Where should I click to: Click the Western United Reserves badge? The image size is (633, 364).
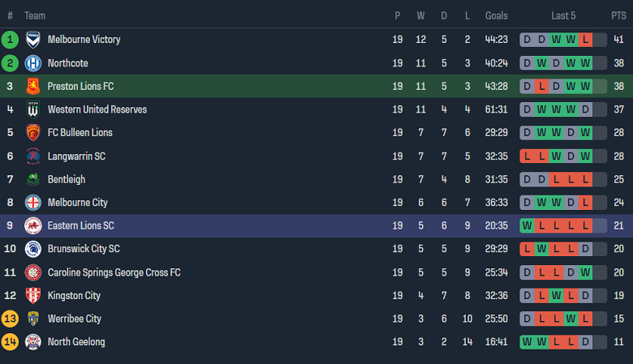33,109
